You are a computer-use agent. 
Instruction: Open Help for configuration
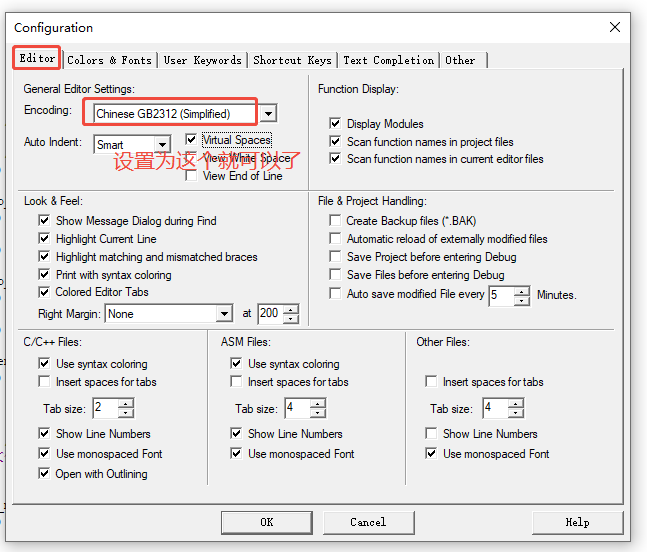[x=577, y=523]
